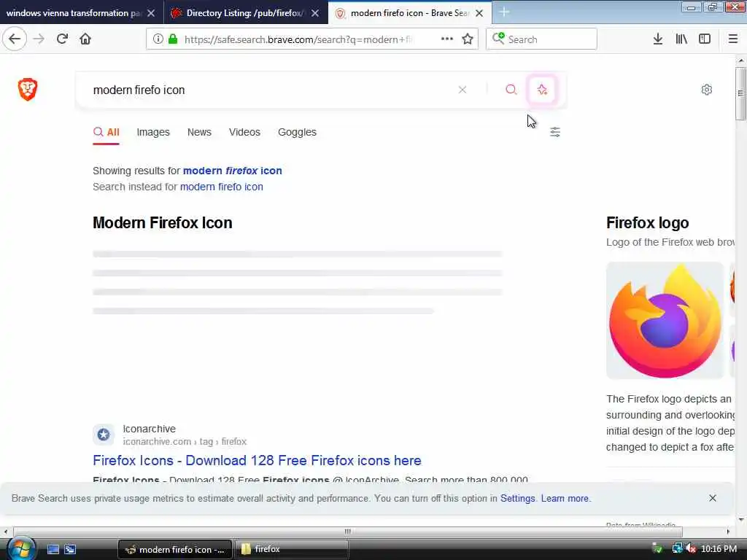This screenshot has height=560, width=747.
Task: Click the Iconarchive site favicon
Action: pyautogui.click(x=104, y=435)
